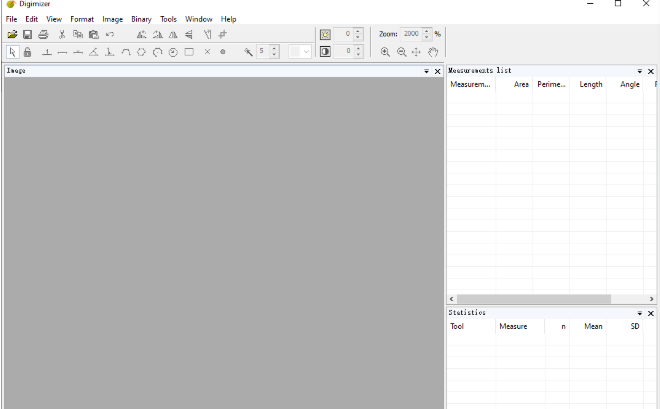
Task: Toggle the padlock lock icon
Action: [x=27, y=52]
